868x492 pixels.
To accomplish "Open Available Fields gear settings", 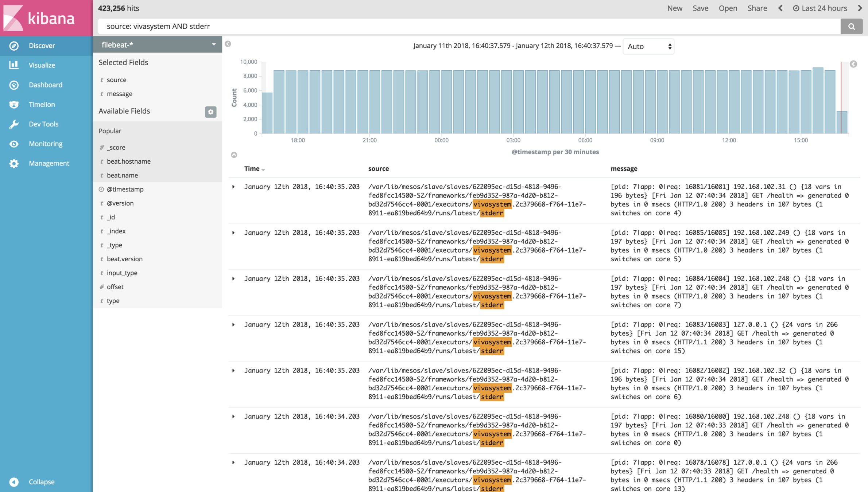I will pyautogui.click(x=210, y=112).
